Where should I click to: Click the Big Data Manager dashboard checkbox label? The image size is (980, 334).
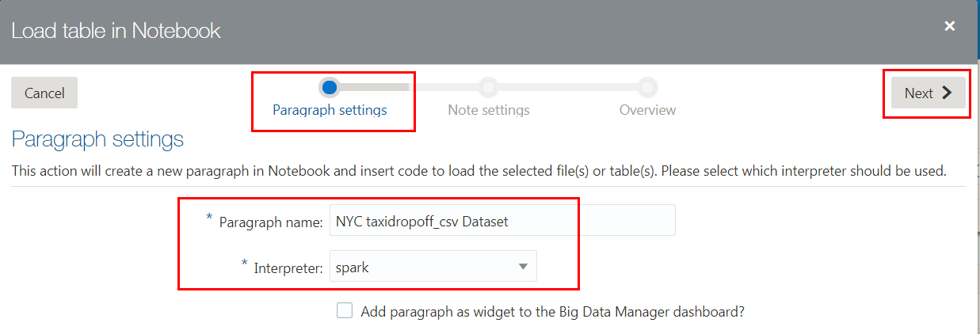pyautogui.click(x=552, y=312)
